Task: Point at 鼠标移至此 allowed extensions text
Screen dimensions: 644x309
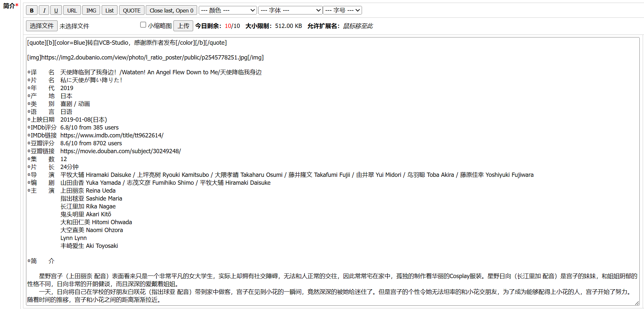Action: tap(358, 26)
